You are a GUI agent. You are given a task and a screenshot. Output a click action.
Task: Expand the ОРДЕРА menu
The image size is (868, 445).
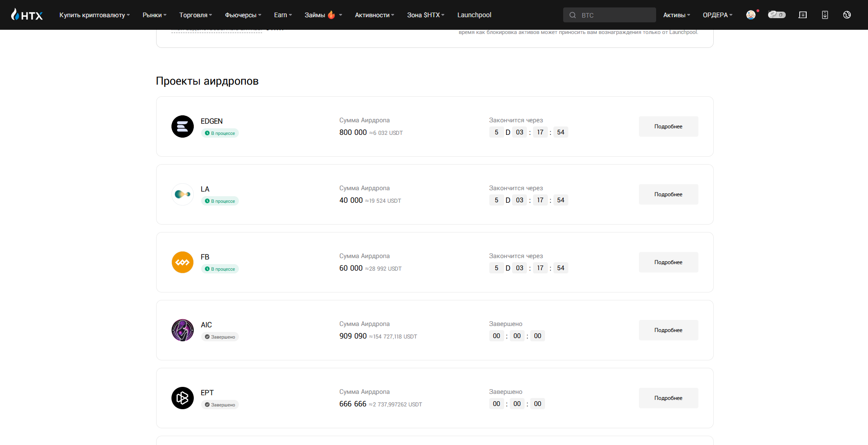(x=717, y=15)
